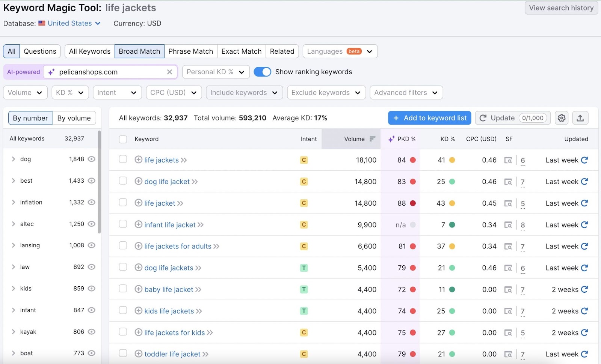Image resolution: width=601 pixels, height=364 pixels.
Task: Select the 'dog life jacket' row checkbox
Action: (x=123, y=180)
